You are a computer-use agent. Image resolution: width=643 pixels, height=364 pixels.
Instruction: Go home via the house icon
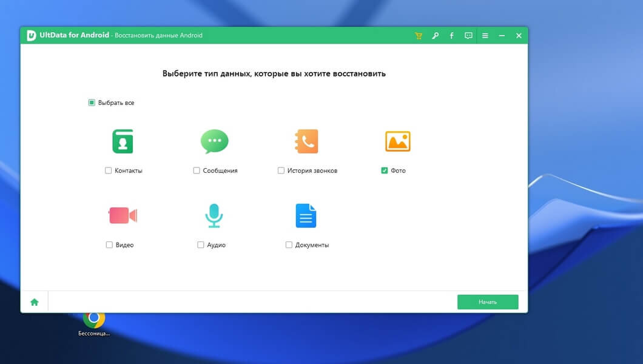pyautogui.click(x=35, y=302)
